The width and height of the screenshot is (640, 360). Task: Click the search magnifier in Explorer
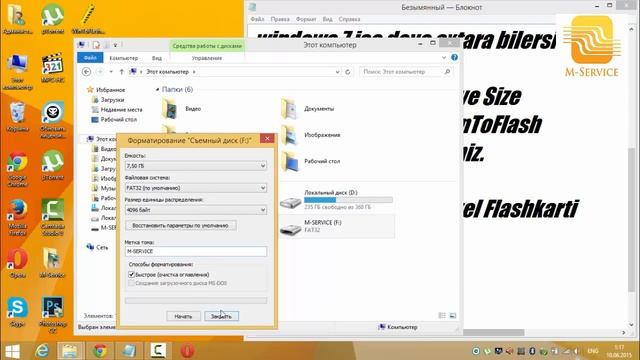click(447, 72)
